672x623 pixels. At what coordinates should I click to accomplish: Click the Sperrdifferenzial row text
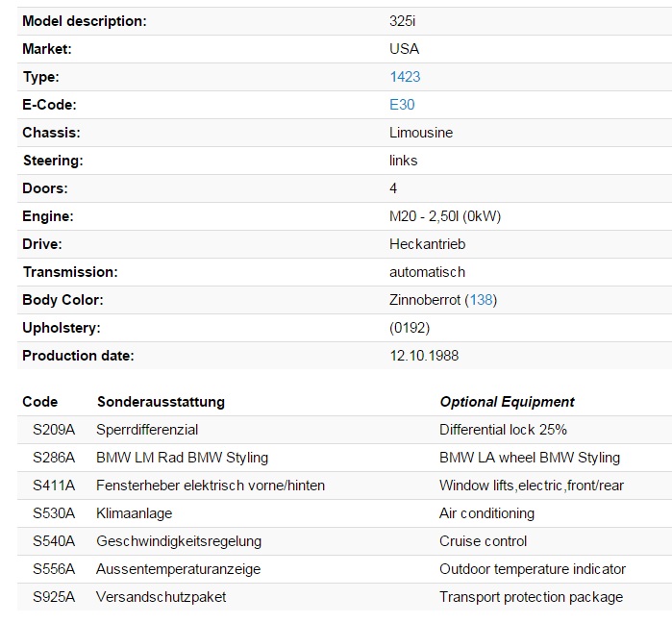coord(147,430)
